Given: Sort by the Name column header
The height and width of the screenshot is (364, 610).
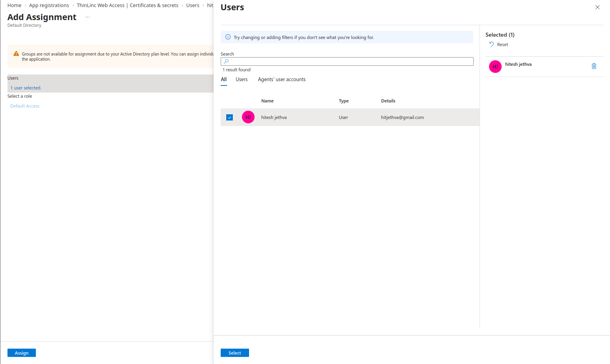Looking at the screenshot, I should pyautogui.click(x=267, y=101).
